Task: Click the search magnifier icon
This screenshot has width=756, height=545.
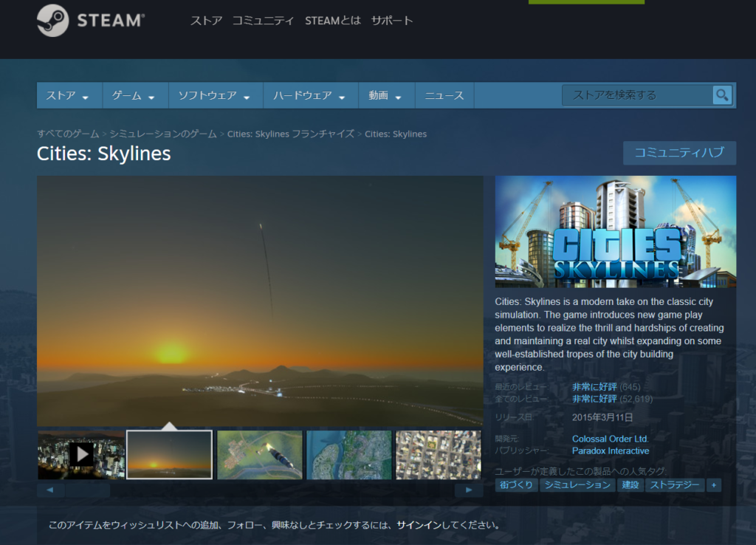Action: click(721, 95)
